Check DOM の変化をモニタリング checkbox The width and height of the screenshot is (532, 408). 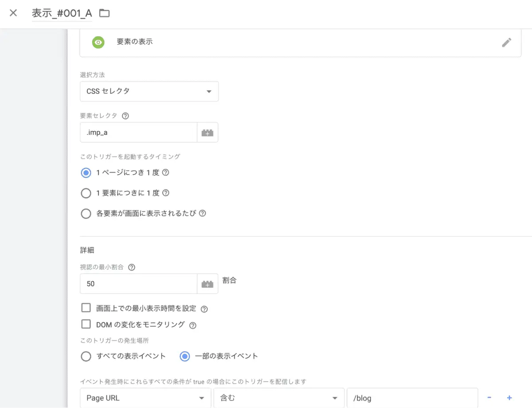pyautogui.click(x=86, y=325)
